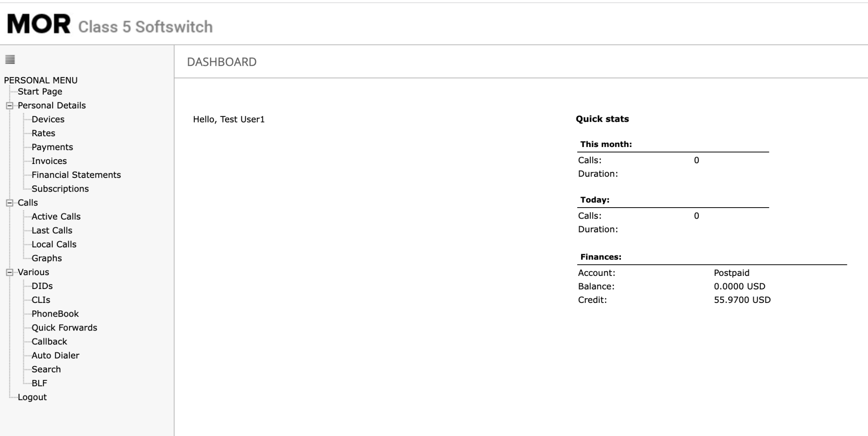Collapse the Various tree section
The width and height of the screenshot is (868, 436).
point(9,272)
